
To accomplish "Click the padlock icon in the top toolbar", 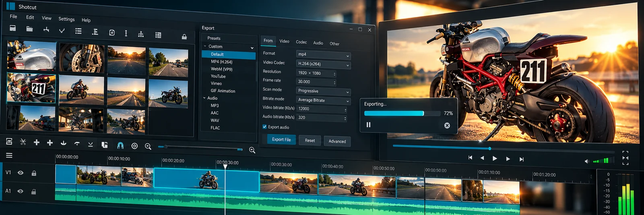I will pyautogui.click(x=184, y=37).
